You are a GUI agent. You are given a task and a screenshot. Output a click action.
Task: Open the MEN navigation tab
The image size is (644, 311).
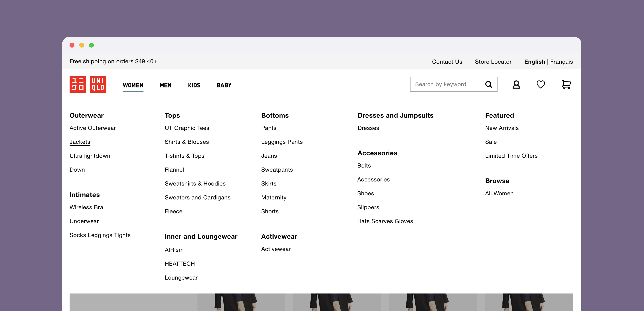166,85
